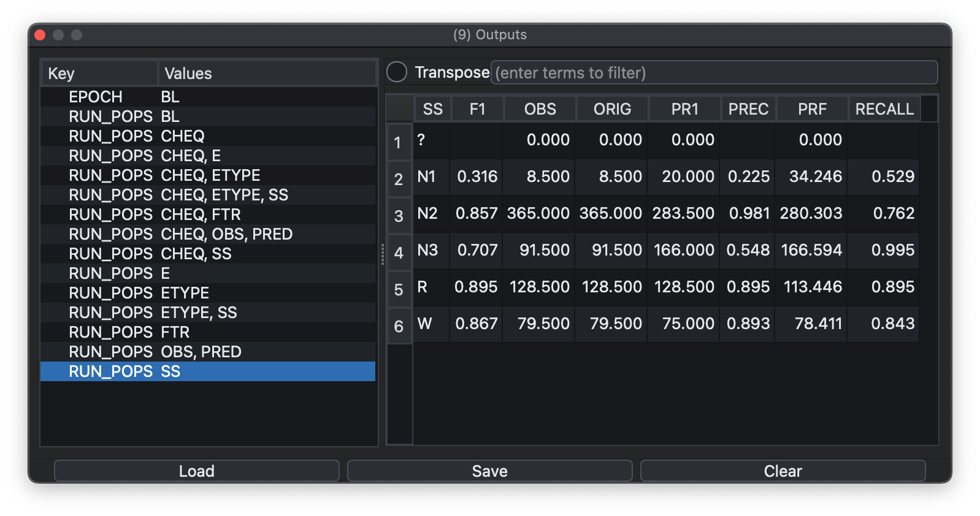Image resolution: width=980 pixels, height=516 pixels.
Task: Select table row header 4
Action: (399, 252)
